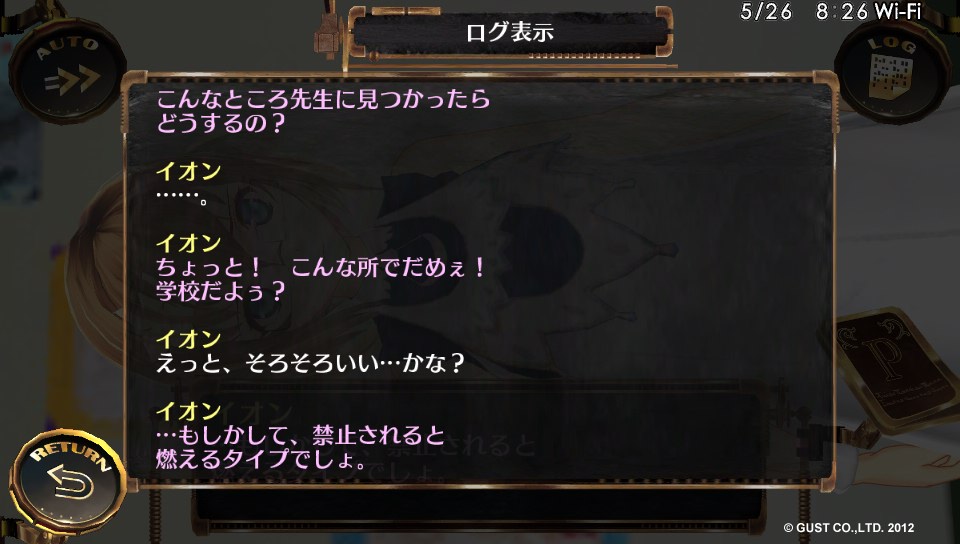Click the curved back-arrow icon in RETURN
The width and height of the screenshot is (960, 544).
(70, 482)
